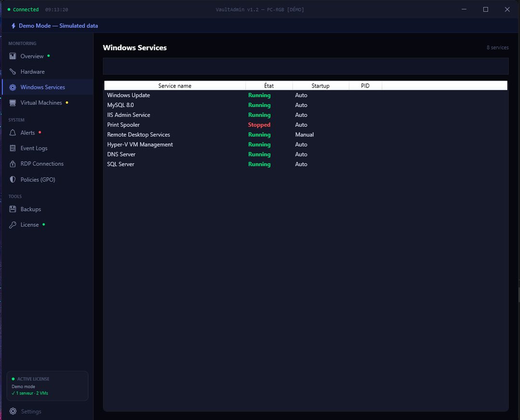Open Virtual Machines in the sidebar
The image size is (520, 420).
[x=48, y=103]
